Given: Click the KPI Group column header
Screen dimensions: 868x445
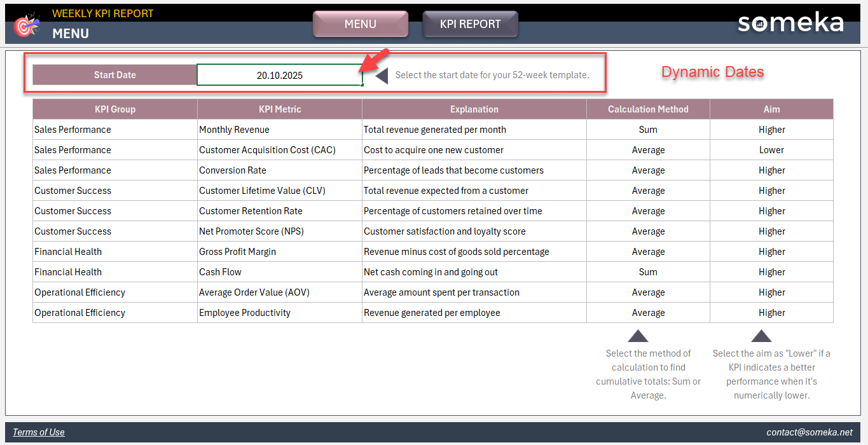Looking at the screenshot, I should tap(115, 109).
